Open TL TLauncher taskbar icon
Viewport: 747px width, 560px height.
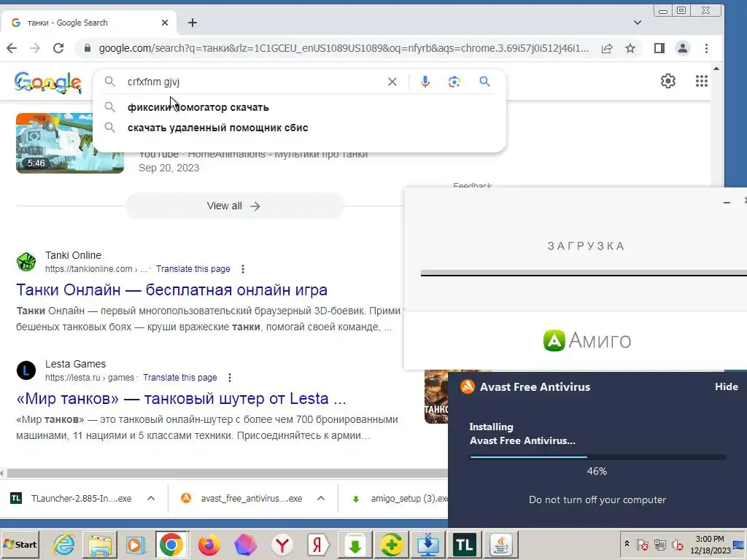(465, 544)
